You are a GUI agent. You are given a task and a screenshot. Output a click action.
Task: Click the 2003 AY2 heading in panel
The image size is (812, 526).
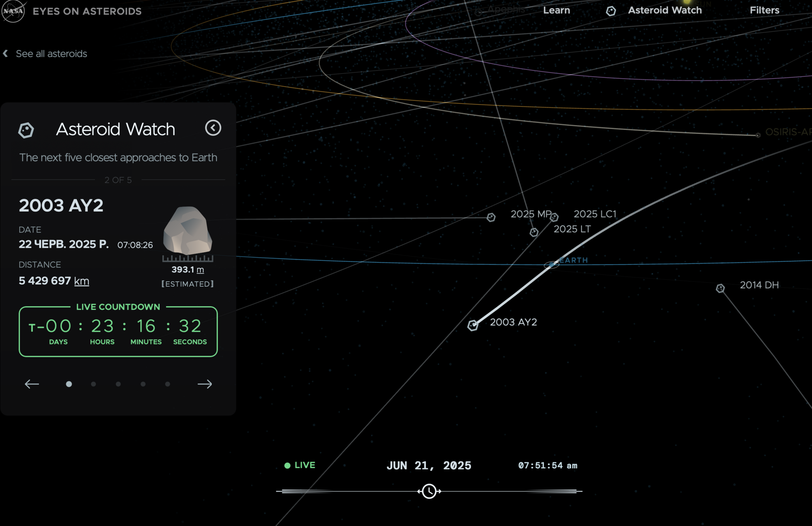(61, 206)
